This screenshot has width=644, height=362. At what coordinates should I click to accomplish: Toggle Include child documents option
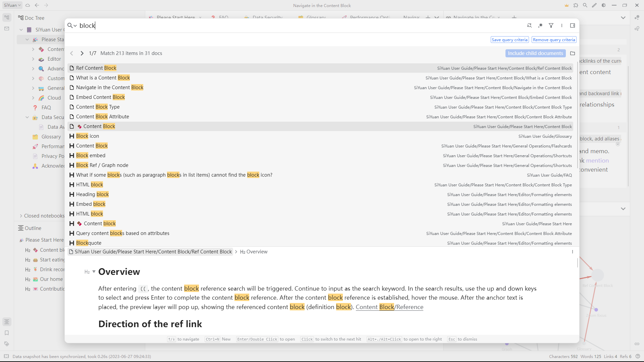pyautogui.click(x=536, y=53)
